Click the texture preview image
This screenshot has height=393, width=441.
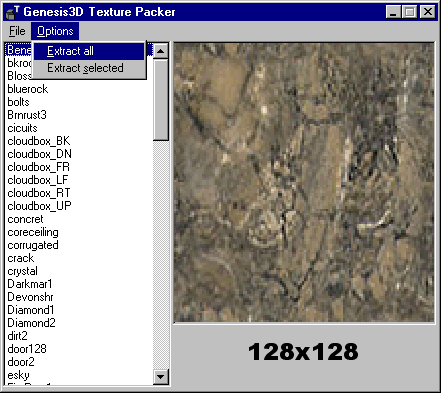304,182
